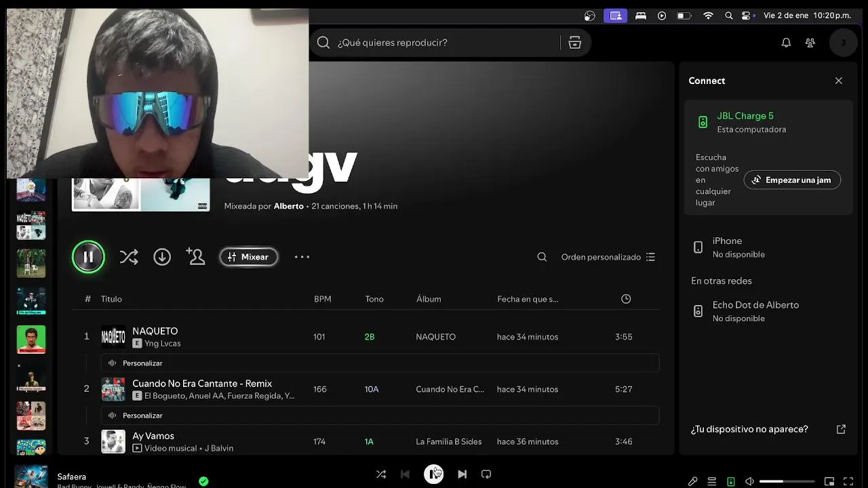Close the Connect panel
Image resolution: width=868 pixels, height=488 pixels.
point(839,81)
